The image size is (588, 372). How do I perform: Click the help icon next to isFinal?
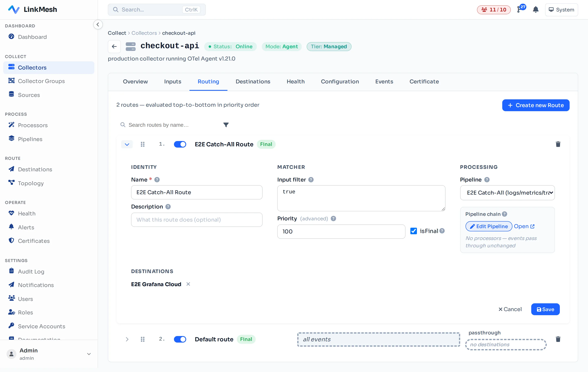click(x=442, y=231)
